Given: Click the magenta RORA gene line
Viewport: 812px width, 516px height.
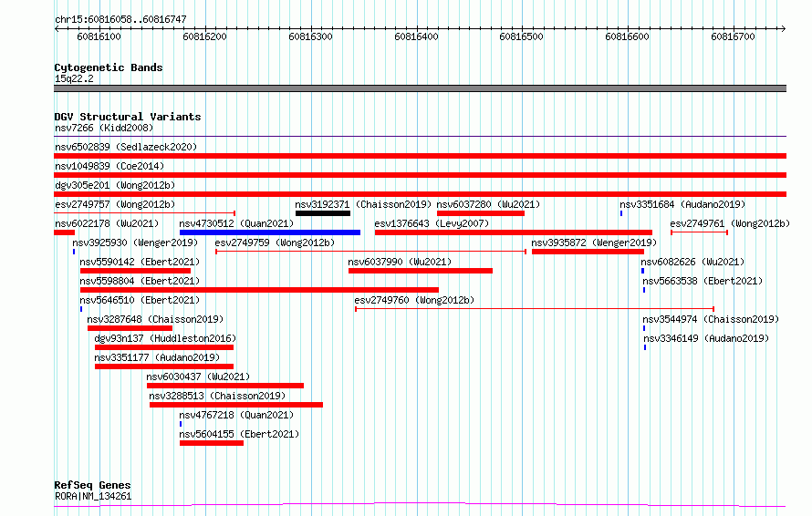Looking at the screenshot, I should coord(420,504).
